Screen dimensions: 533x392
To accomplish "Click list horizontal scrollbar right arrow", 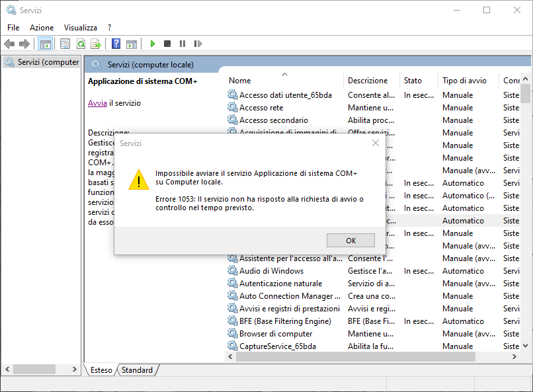I will [514, 357].
